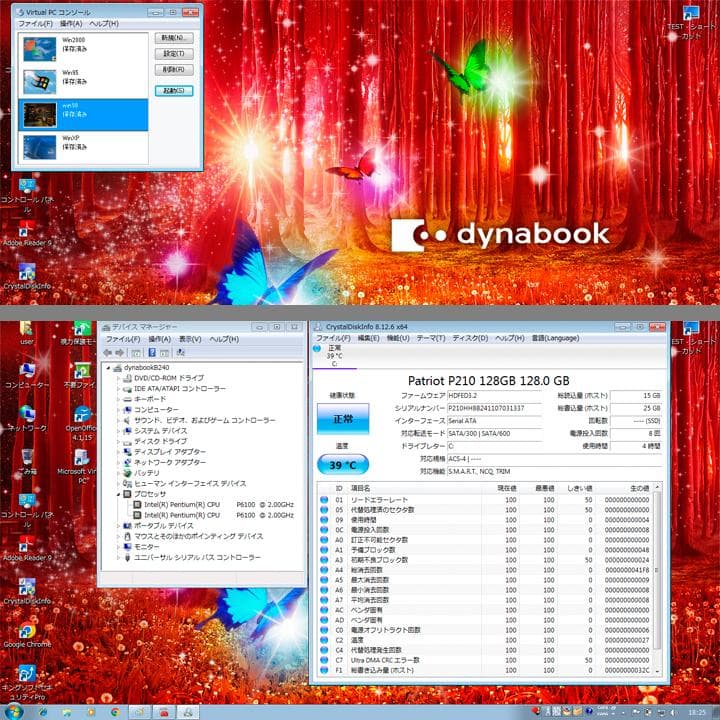Image resolution: width=720 pixels, height=720 pixels.
Task: Click the 生の値 column header
Action: (x=626, y=488)
